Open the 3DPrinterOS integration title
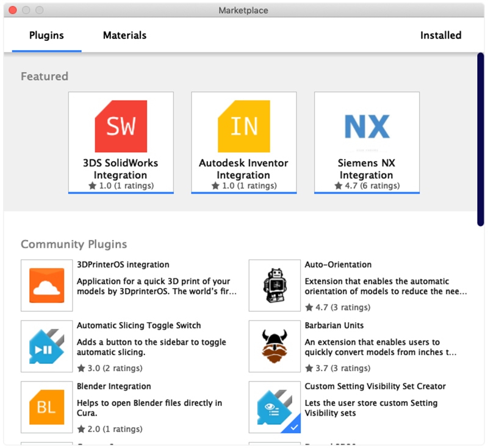 [123, 265]
